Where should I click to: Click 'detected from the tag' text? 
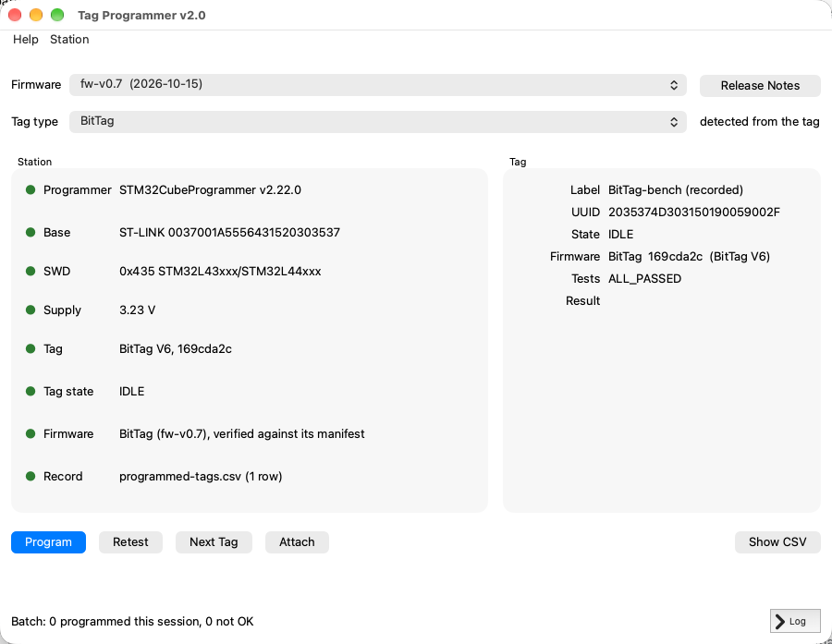point(759,121)
